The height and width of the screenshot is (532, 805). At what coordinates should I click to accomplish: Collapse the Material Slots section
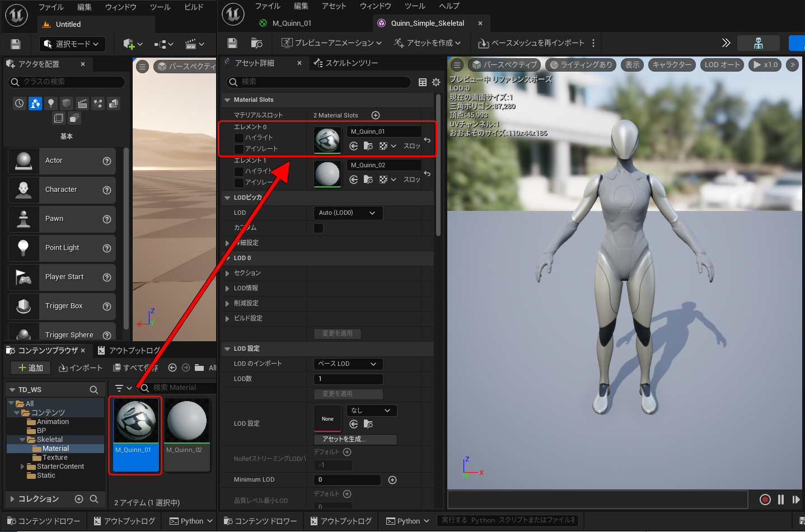pos(227,100)
